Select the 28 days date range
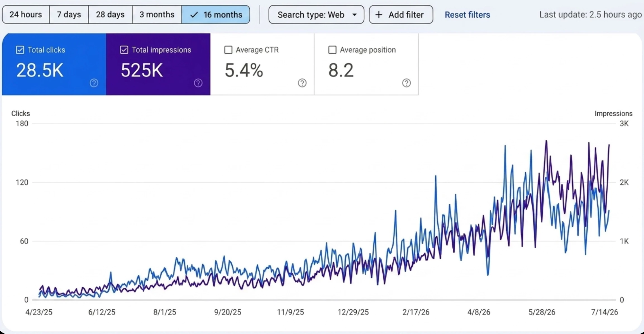This screenshot has width=644, height=334. [x=110, y=15]
